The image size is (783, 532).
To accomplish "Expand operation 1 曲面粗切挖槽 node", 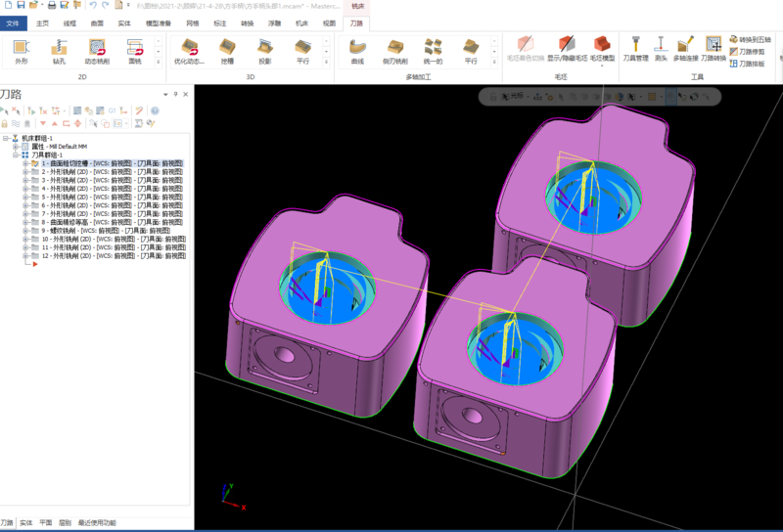I will click(x=25, y=163).
